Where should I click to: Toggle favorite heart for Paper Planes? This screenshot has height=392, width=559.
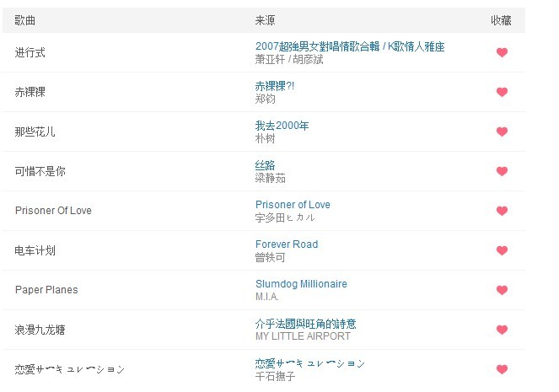(x=502, y=290)
